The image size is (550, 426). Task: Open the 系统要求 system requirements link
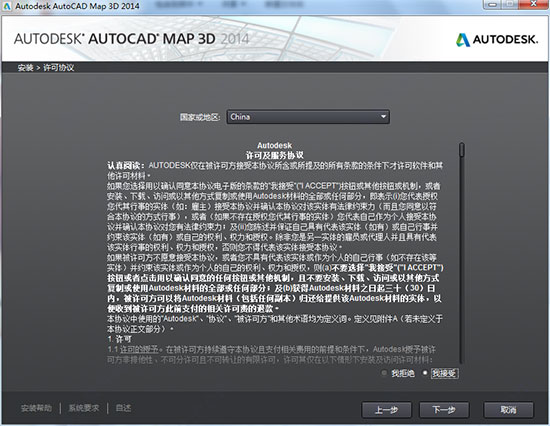pyautogui.click(x=84, y=408)
